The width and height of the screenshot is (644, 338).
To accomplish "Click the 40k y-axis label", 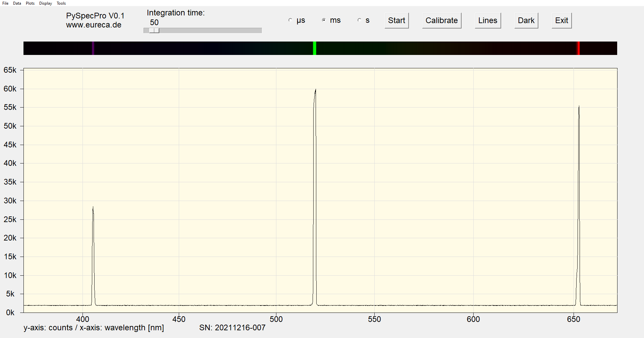I will click(10, 163).
